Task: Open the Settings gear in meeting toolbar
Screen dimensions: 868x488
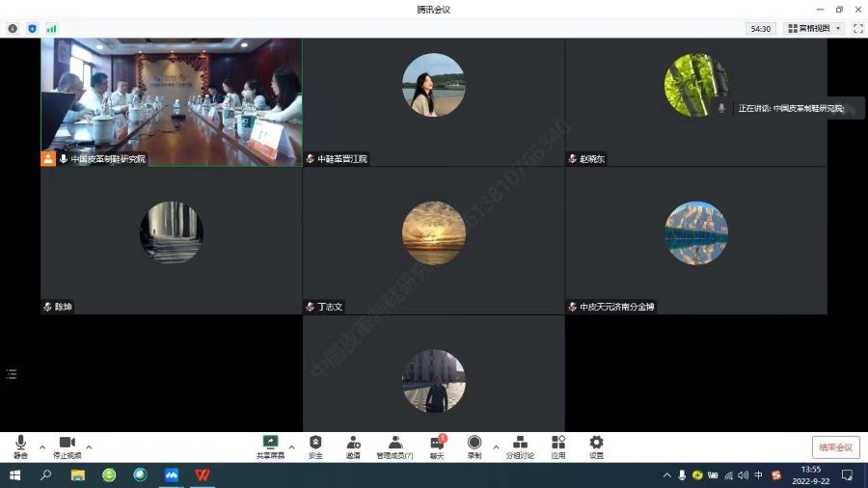Action: (596, 446)
